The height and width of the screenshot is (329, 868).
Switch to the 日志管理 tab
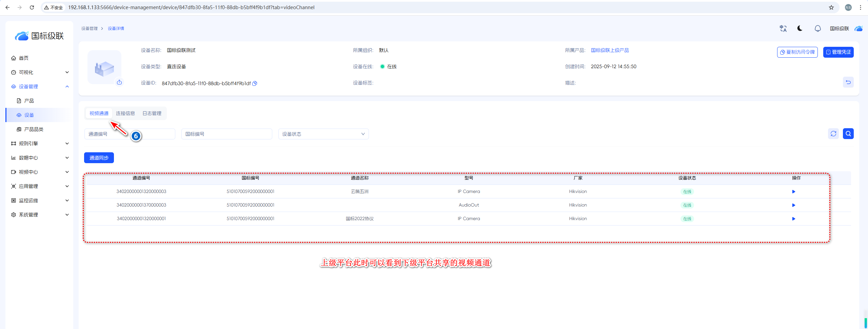(152, 113)
